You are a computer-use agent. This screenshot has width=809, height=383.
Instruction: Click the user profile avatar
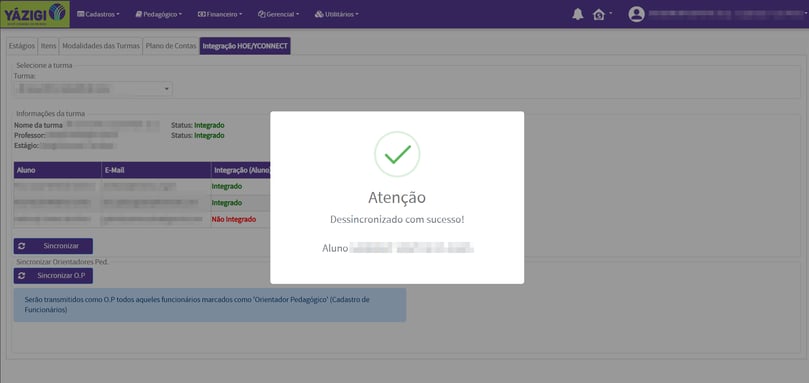click(x=637, y=14)
